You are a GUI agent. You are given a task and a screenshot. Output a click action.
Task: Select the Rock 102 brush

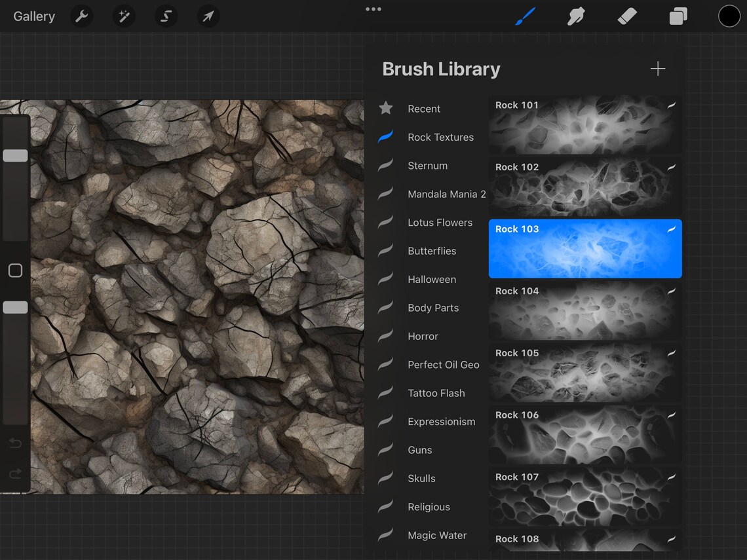585,187
